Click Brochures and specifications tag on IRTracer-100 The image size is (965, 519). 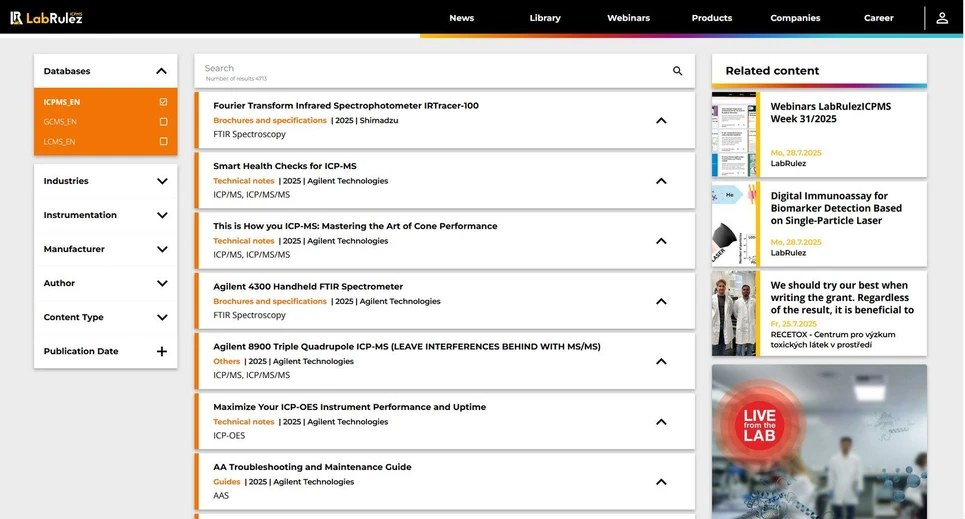click(x=270, y=121)
